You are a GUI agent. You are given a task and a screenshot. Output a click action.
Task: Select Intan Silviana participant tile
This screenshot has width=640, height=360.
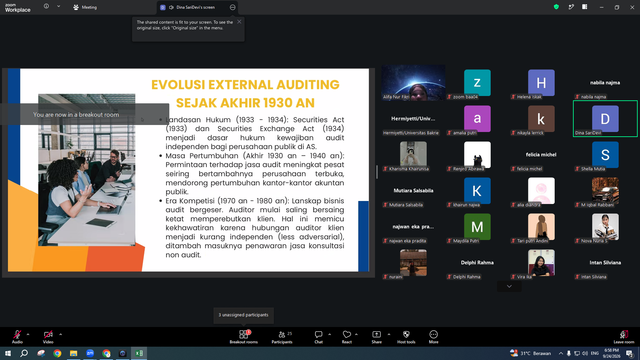pos(605,262)
